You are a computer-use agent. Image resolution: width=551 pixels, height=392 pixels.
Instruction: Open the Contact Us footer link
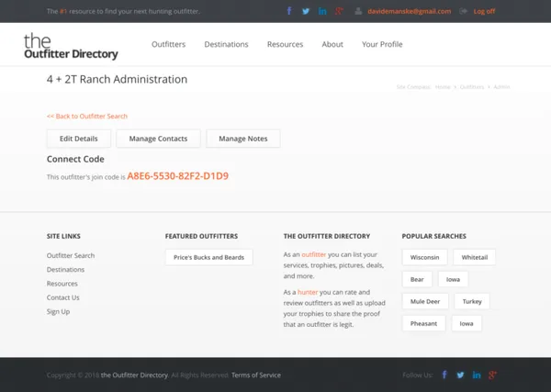point(62,297)
